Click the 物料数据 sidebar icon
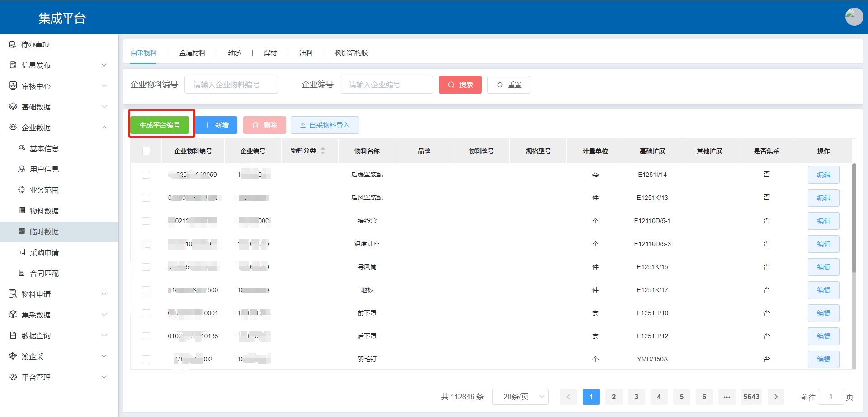The width and height of the screenshot is (868, 417). point(22,211)
